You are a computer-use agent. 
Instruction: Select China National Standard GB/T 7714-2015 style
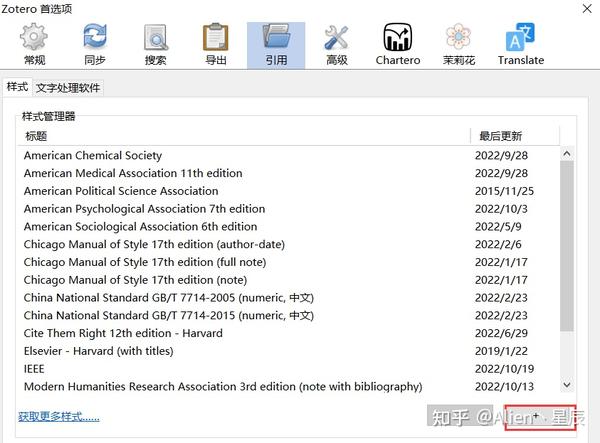tap(288, 315)
